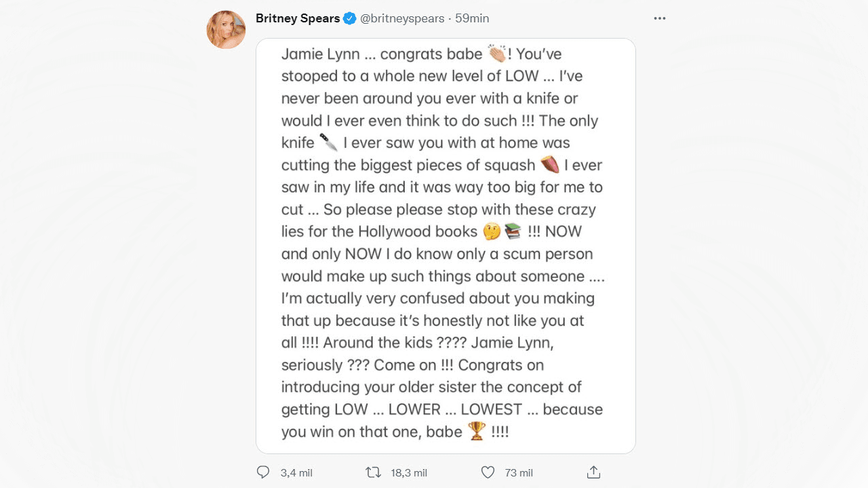868x488 pixels.
Task: Click the share upload icon
Action: coord(594,472)
